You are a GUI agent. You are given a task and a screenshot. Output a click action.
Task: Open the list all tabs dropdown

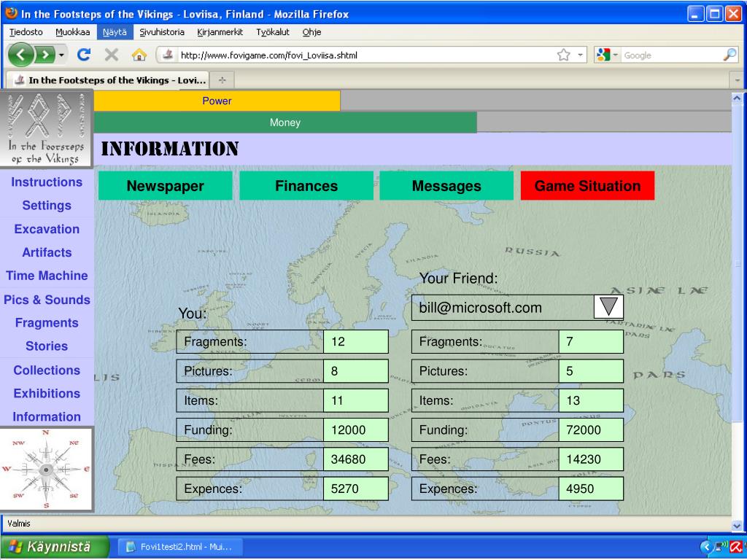[738, 80]
